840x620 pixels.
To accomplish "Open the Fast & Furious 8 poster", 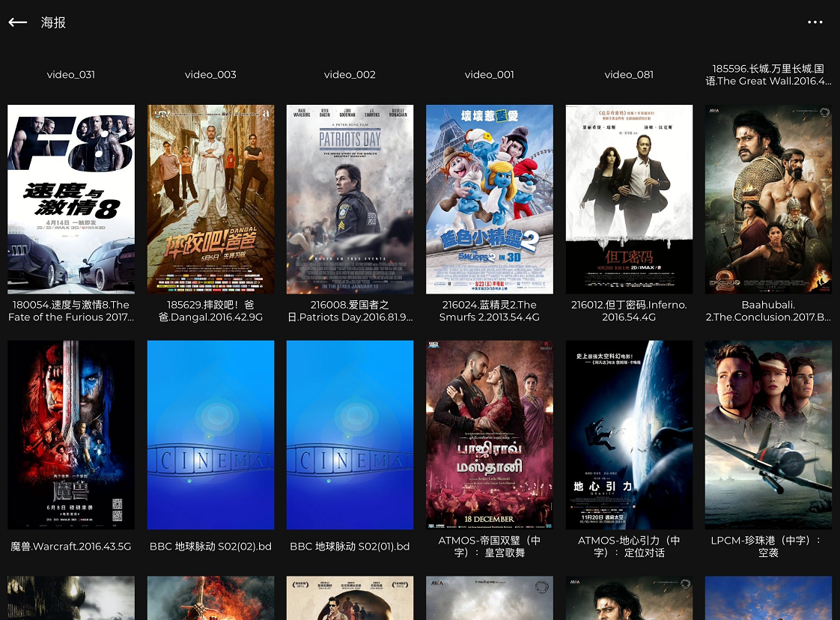I will tap(71, 199).
